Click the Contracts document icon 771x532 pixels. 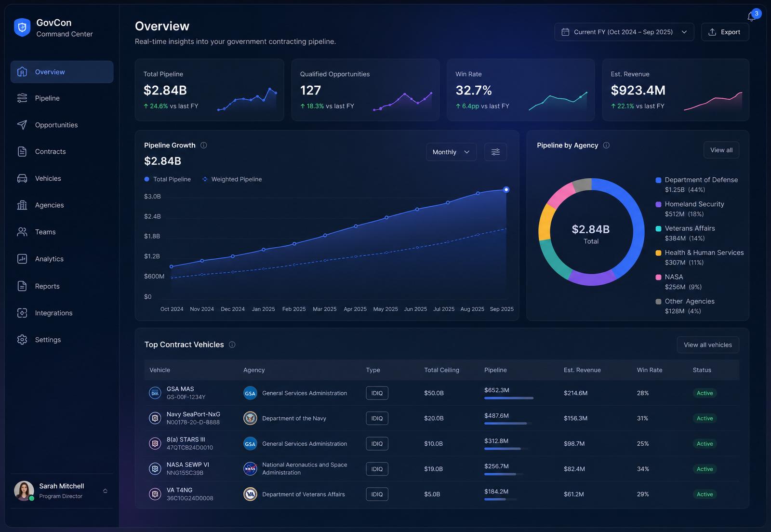tap(22, 151)
